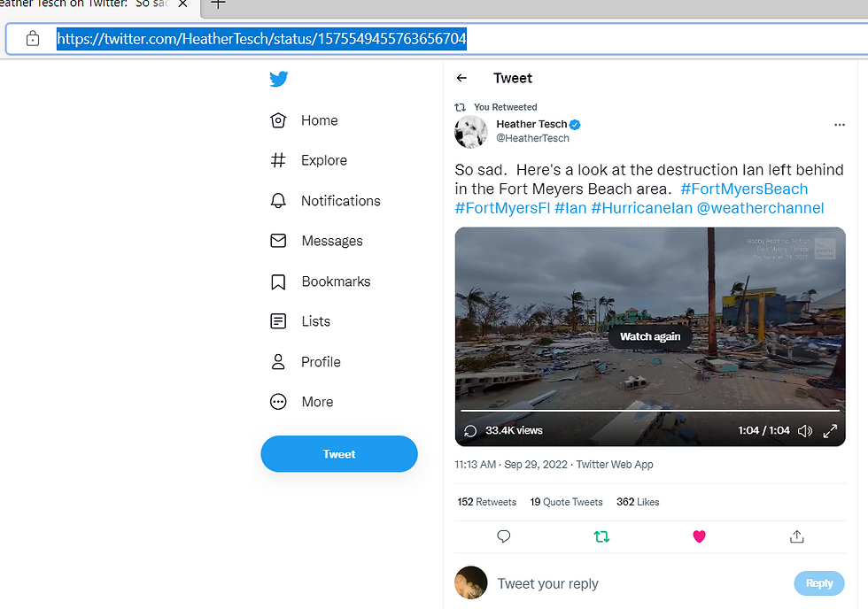Image resolution: width=868 pixels, height=609 pixels.
Task: Click the You Retweeted label
Action: pos(506,107)
